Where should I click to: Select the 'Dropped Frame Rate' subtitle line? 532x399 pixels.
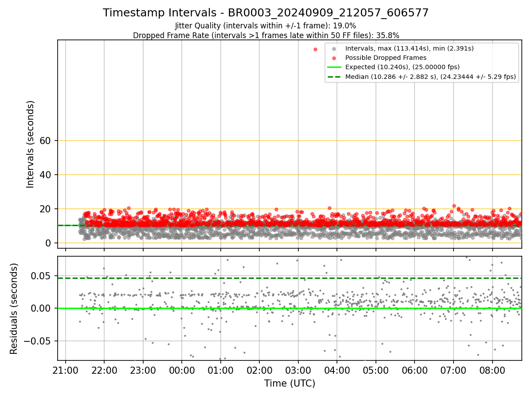266,35
